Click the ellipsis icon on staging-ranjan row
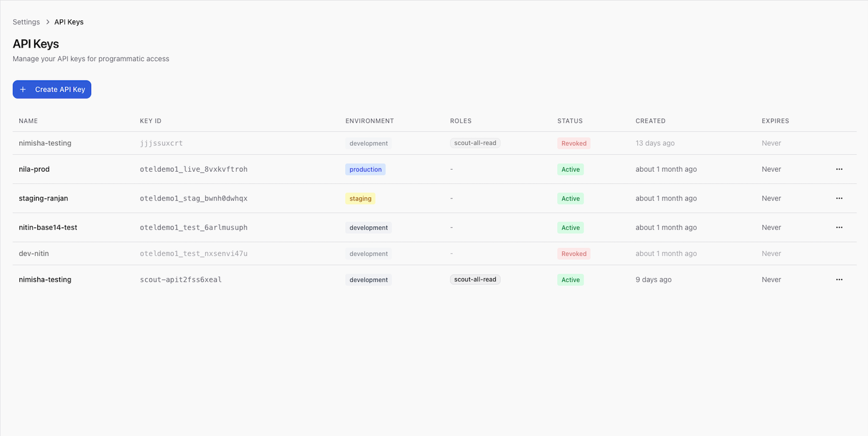 [839, 199]
